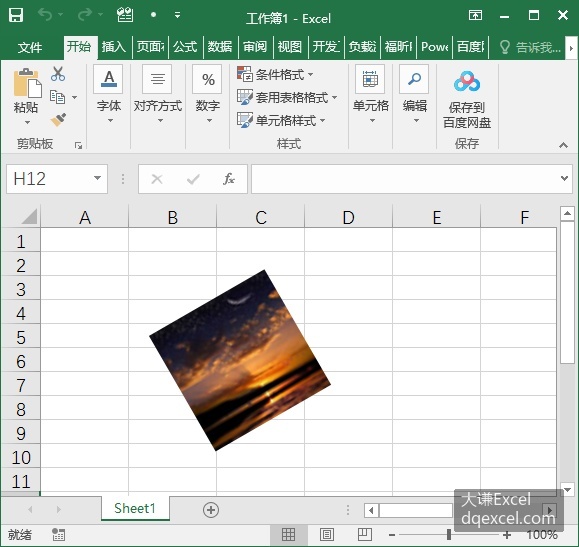Open the Copy dropdown arrow

75,98
